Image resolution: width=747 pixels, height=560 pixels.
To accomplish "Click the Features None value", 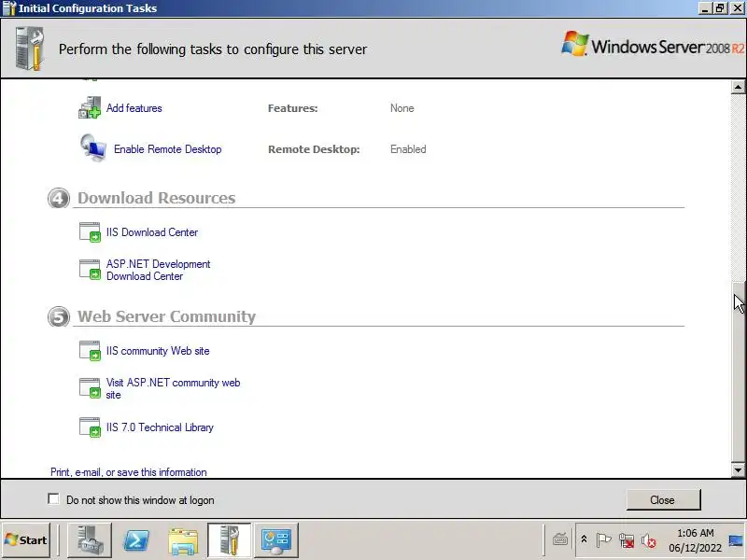I will click(x=402, y=108).
